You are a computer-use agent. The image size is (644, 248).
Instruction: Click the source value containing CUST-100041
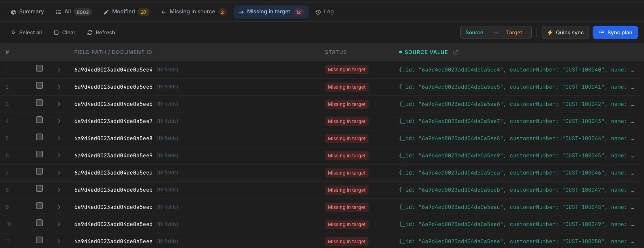coord(516,87)
